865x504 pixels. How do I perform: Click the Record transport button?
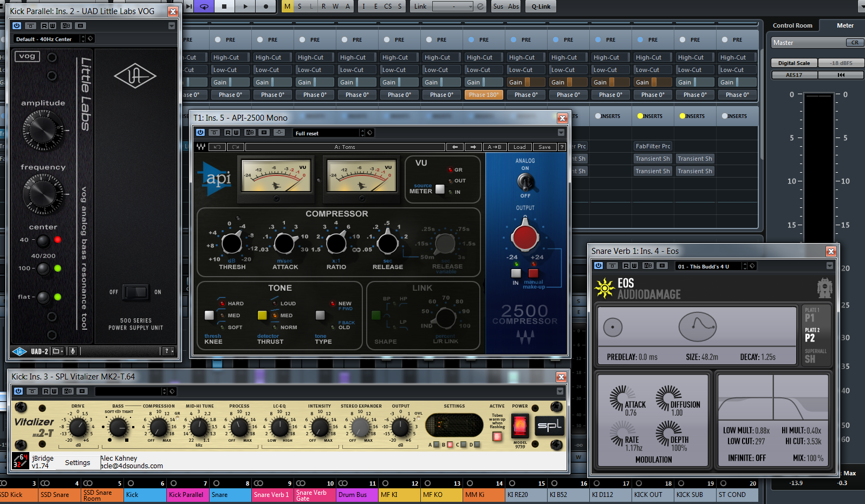click(x=265, y=6)
